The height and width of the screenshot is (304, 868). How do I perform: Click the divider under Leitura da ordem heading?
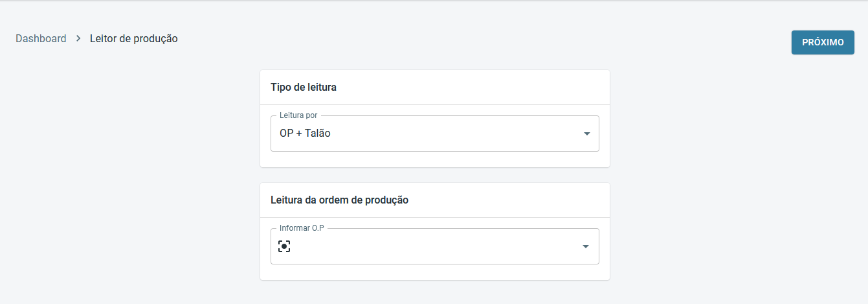(434, 217)
